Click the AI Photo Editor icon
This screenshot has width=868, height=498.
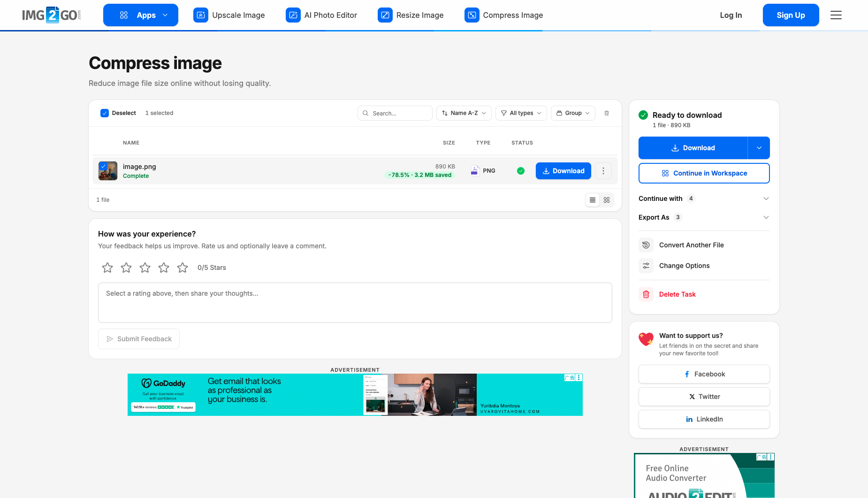click(x=293, y=15)
